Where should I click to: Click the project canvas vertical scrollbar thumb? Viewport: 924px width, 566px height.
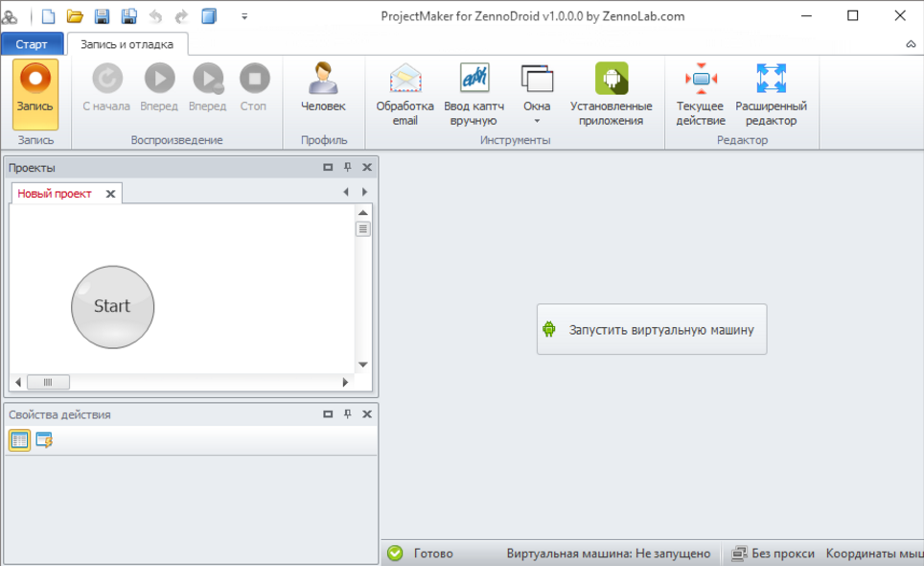(x=363, y=228)
